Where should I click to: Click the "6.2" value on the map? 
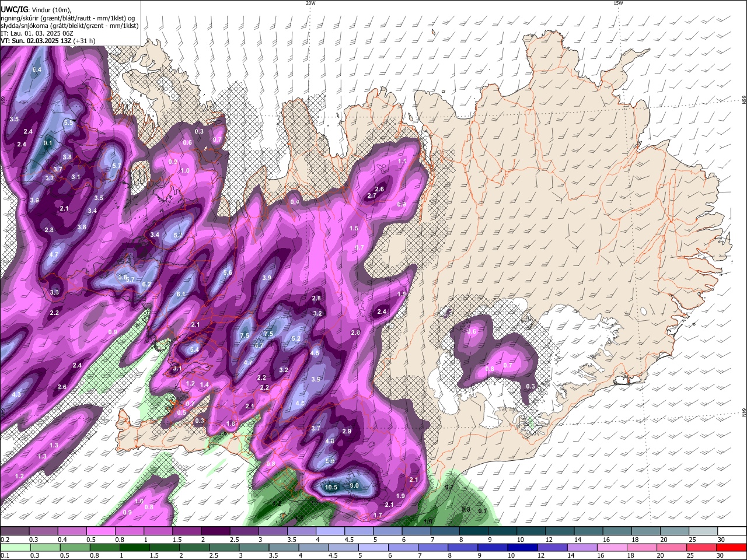click(146, 284)
